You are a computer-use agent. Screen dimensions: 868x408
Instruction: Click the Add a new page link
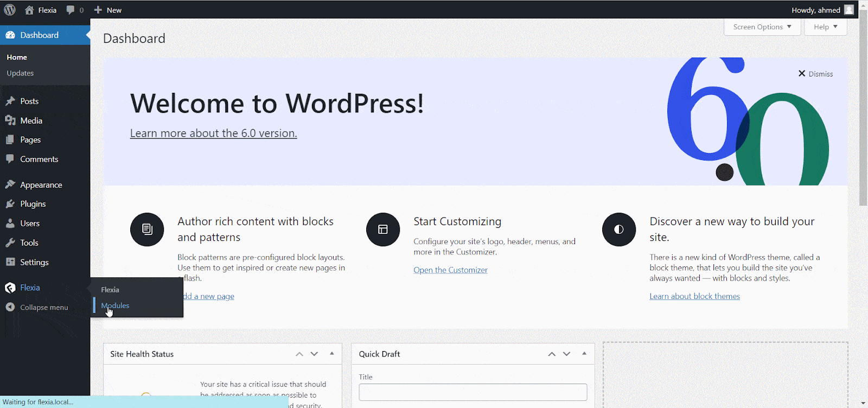(208, 296)
